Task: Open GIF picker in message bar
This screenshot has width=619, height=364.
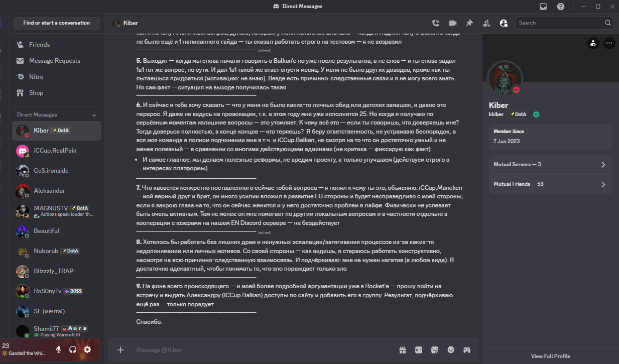Action: (x=418, y=350)
